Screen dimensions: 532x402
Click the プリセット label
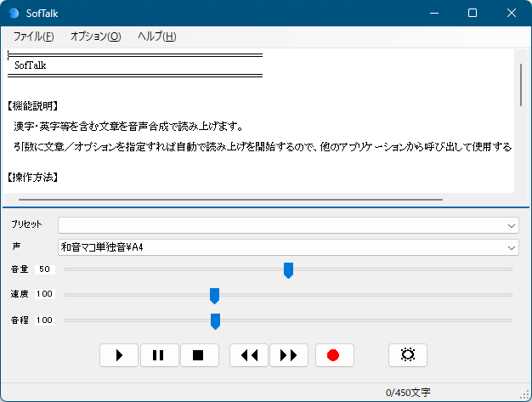point(26,224)
